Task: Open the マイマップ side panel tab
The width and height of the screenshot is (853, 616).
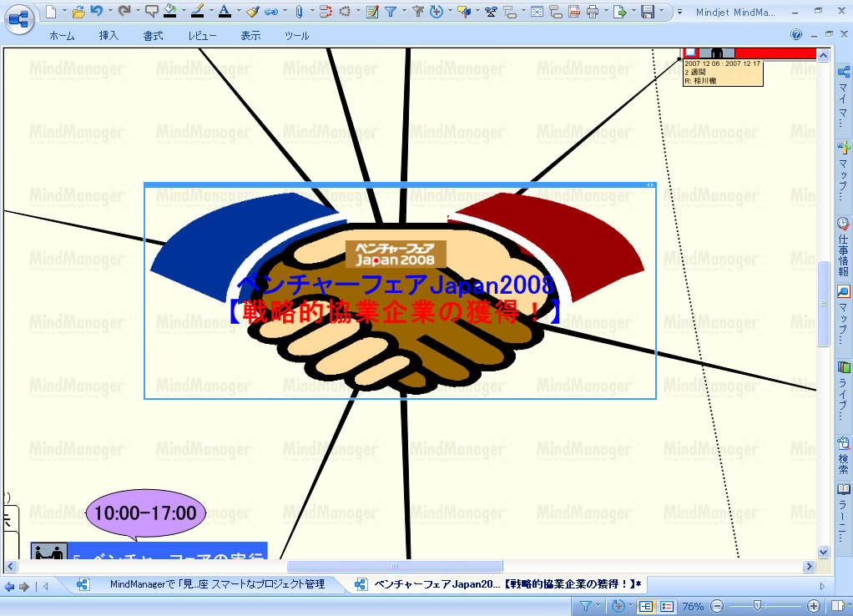Action: [843, 97]
